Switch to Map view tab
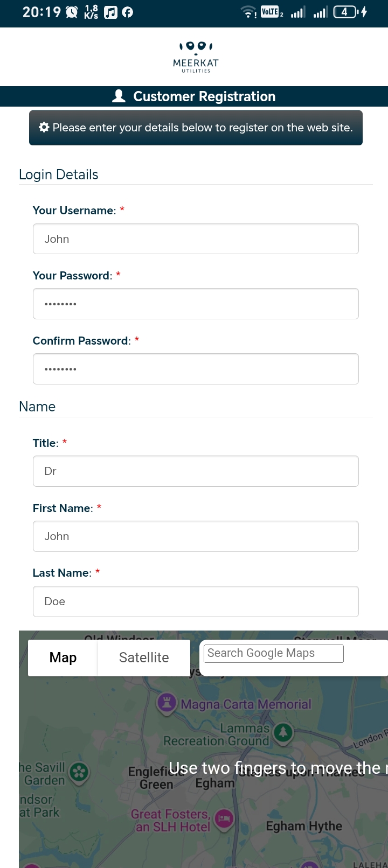 pyautogui.click(x=63, y=657)
